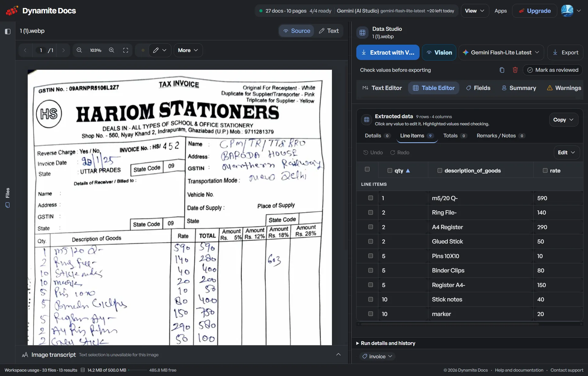Click the Extract with Vision button
This screenshot has width=588, height=376.
click(388, 52)
